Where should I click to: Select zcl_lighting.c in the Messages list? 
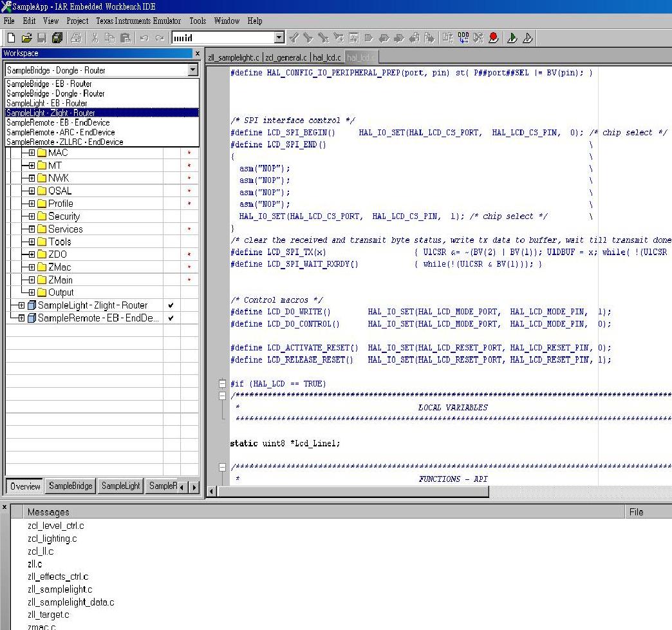(52, 539)
